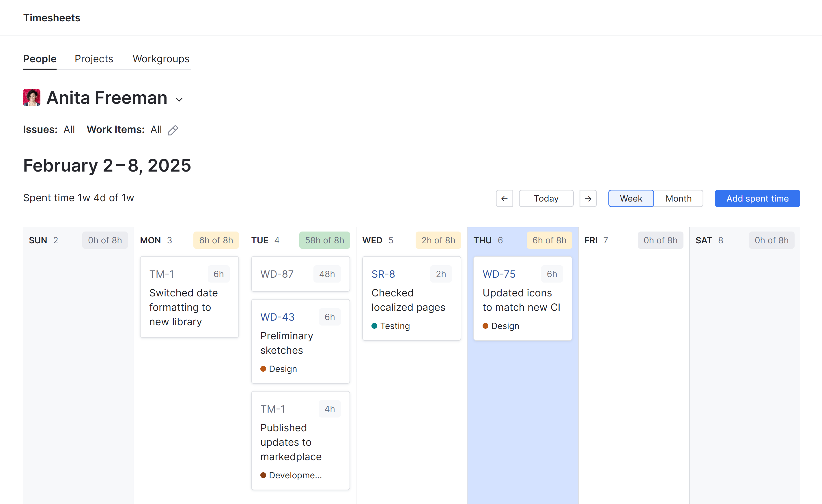Open issue WD-75 on Thursday
This screenshot has height=504, width=822.
point(499,274)
